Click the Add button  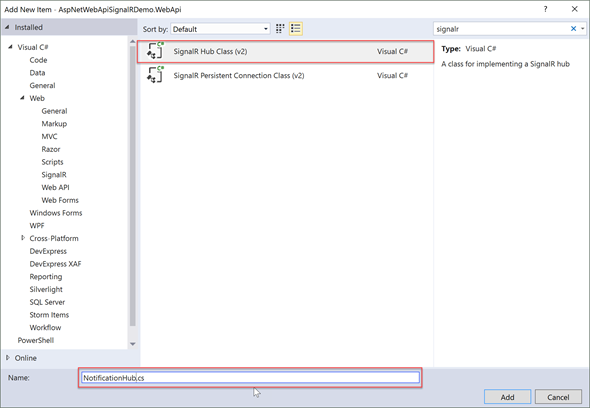point(507,397)
